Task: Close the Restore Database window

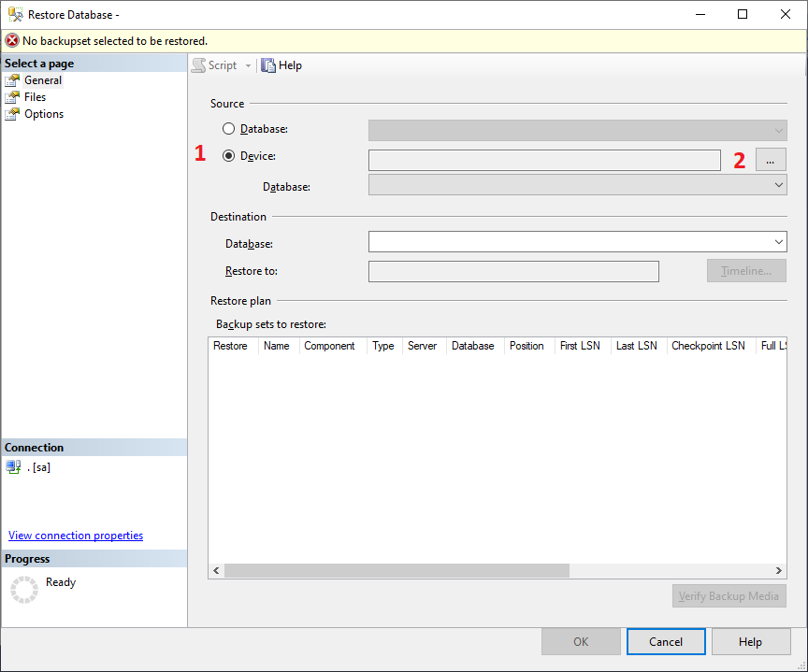Action: (x=786, y=14)
